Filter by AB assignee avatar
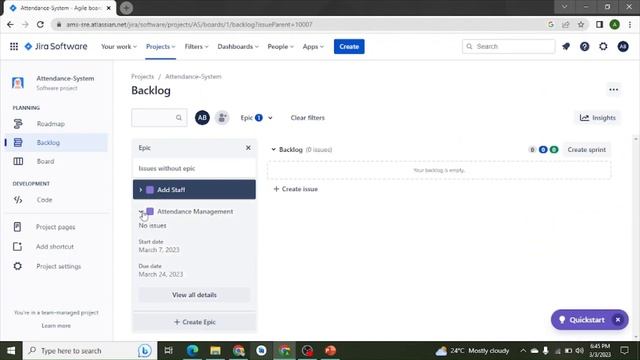Viewport: 640px width, 360px height. click(202, 118)
